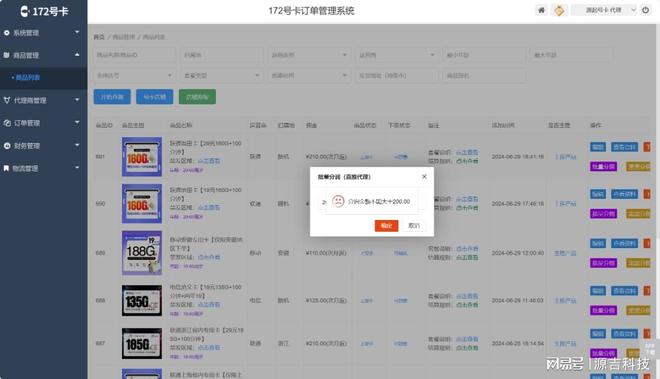Click the blue remark link in the 18:41:16 row

(x=467, y=152)
